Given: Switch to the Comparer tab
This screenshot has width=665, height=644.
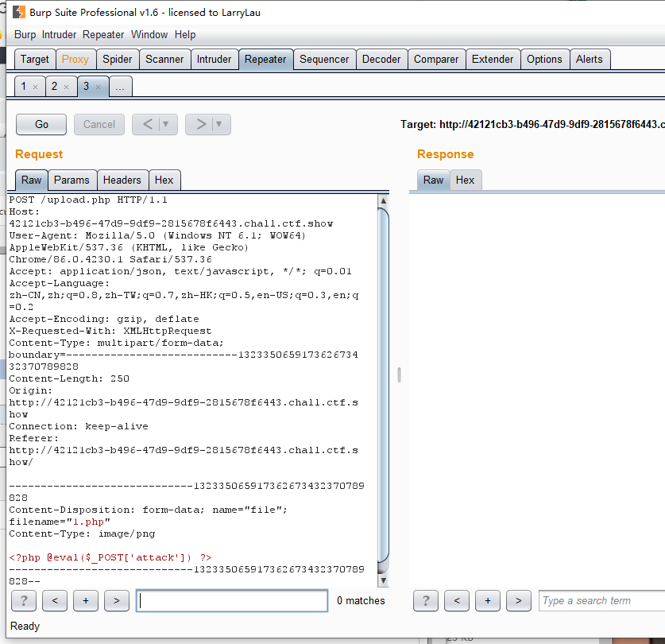Looking at the screenshot, I should coord(436,60).
